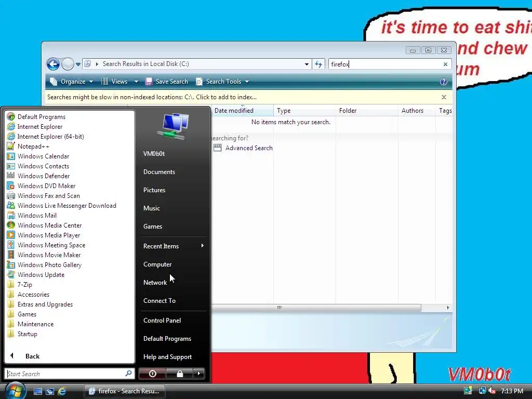
Task: Open Computer from Start menu
Action: (157, 264)
